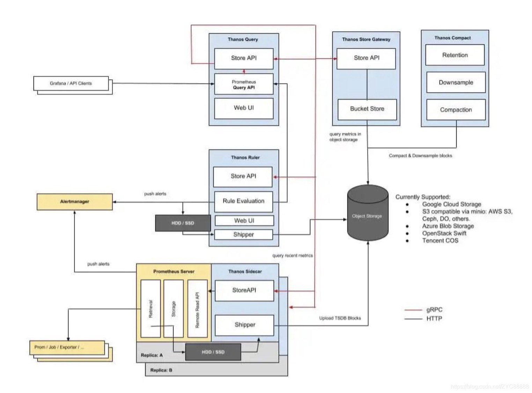Click the Rule Evaluation box
Image resolution: width=532 pixels, height=393 pixels.
click(x=243, y=201)
